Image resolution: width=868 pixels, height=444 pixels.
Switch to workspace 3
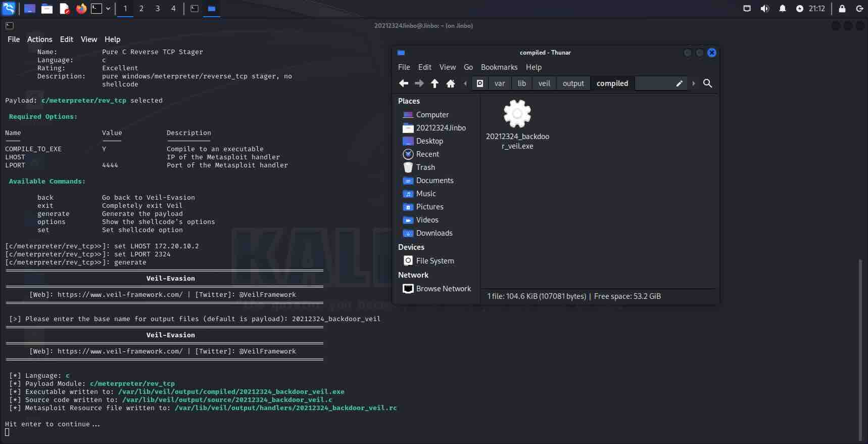pos(158,9)
